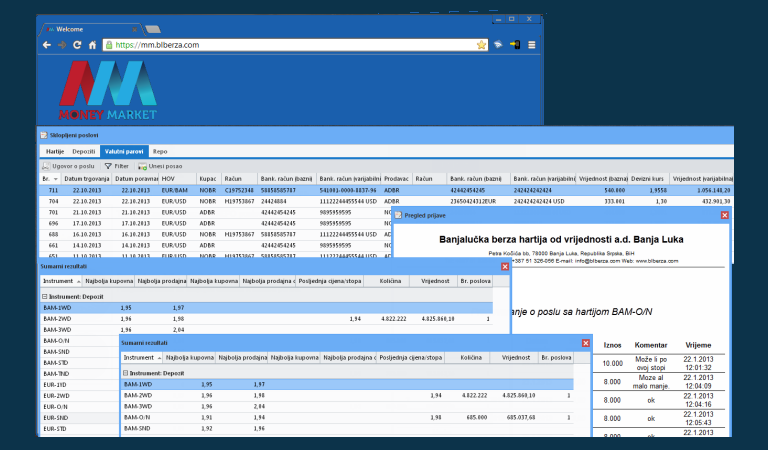Viewport: 768px width, 450px height.
Task: Click Unesi posao toolbar button
Action: coord(160,166)
